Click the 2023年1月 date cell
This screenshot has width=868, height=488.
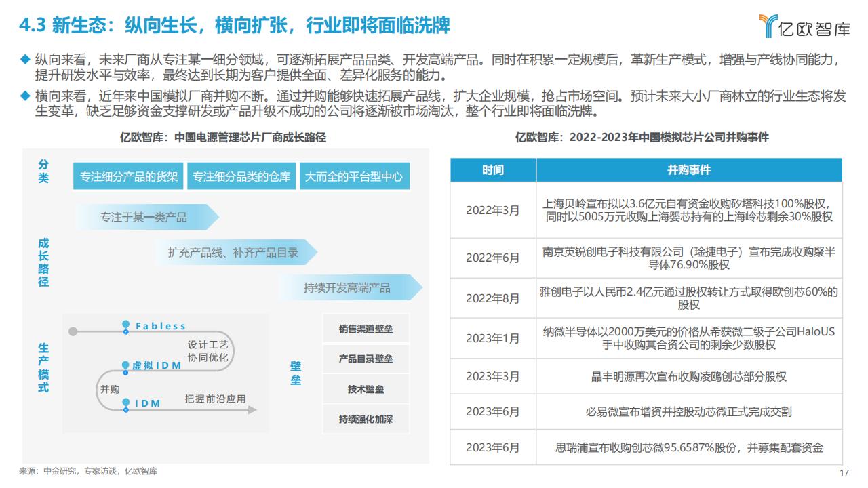493,338
